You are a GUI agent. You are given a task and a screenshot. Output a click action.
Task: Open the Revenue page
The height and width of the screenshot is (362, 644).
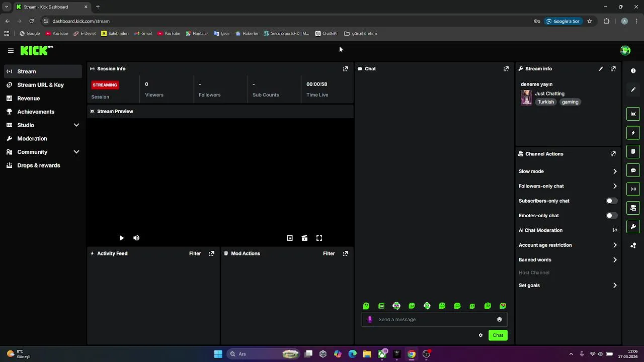click(43, 99)
